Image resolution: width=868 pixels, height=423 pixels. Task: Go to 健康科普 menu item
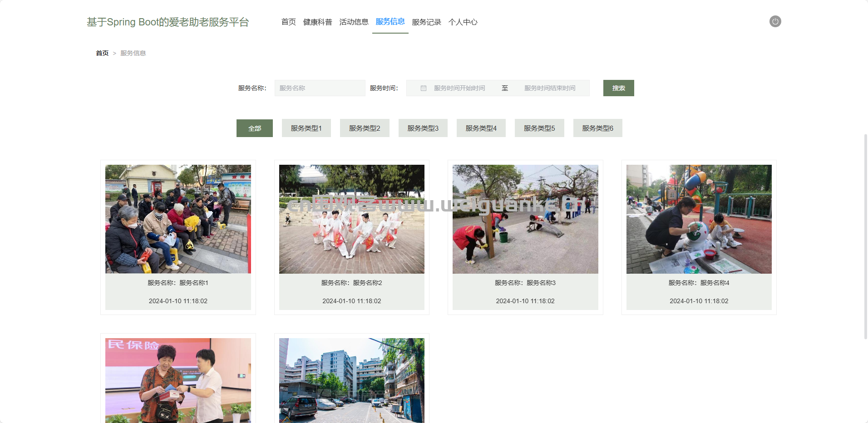(x=317, y=22)
